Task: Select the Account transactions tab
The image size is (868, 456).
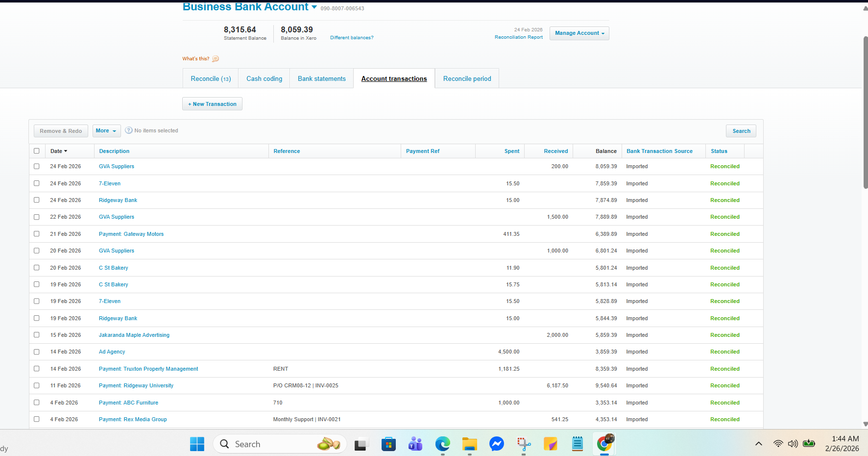Action: (394, 78)
